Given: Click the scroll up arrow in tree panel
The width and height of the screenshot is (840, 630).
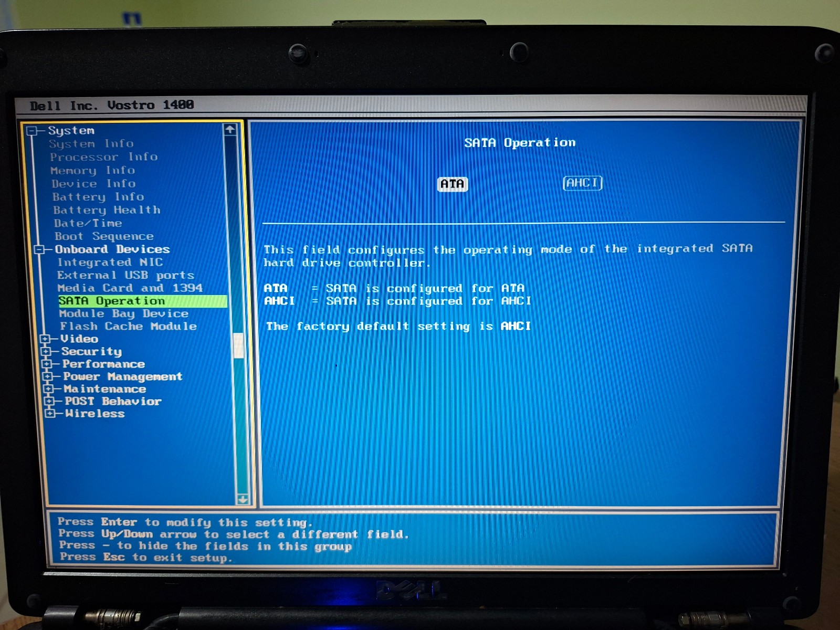Looking at the screenshot, I should (230, 130).
